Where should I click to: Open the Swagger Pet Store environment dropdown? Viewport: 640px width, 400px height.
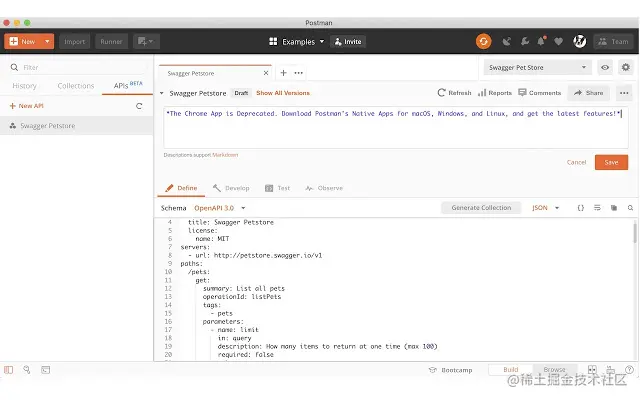[x=538, y=67]
